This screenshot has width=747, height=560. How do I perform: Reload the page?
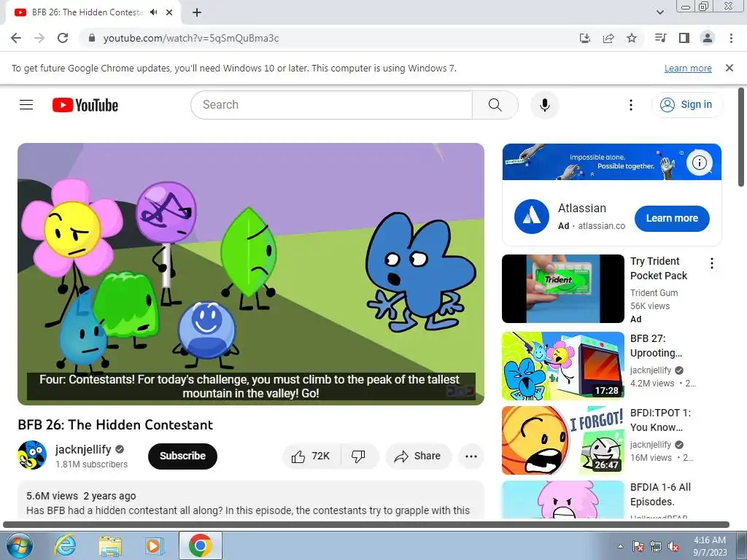63,38
